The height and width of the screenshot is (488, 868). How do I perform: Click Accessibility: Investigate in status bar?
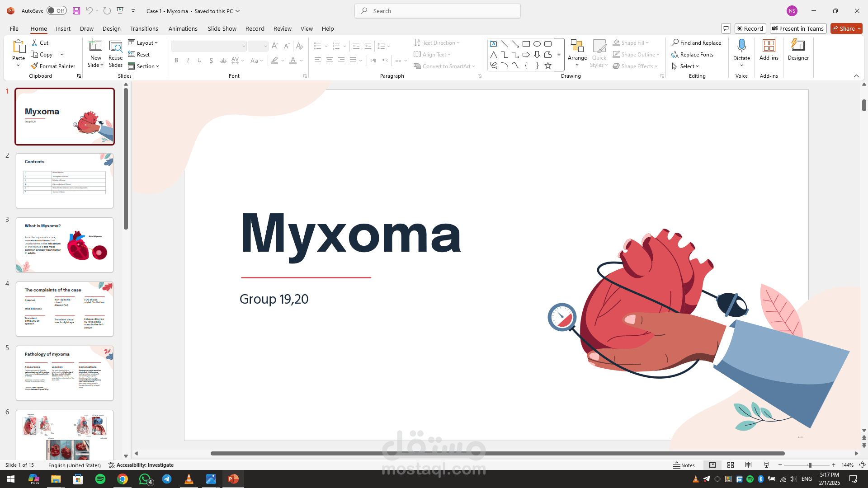point(141,465)
